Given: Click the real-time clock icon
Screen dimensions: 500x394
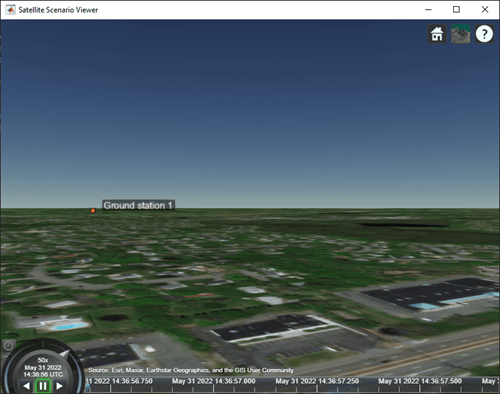Looking at the screenshot, I should click(8, 346).
